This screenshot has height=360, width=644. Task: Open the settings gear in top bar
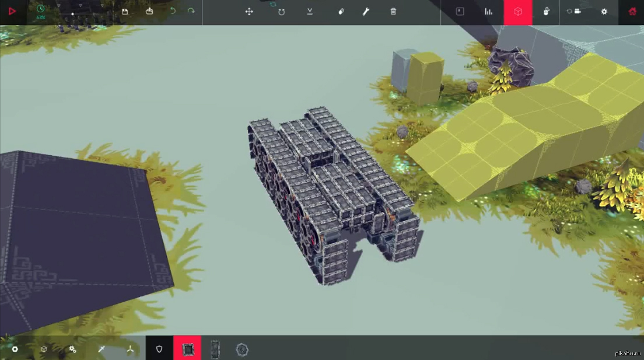604,12
